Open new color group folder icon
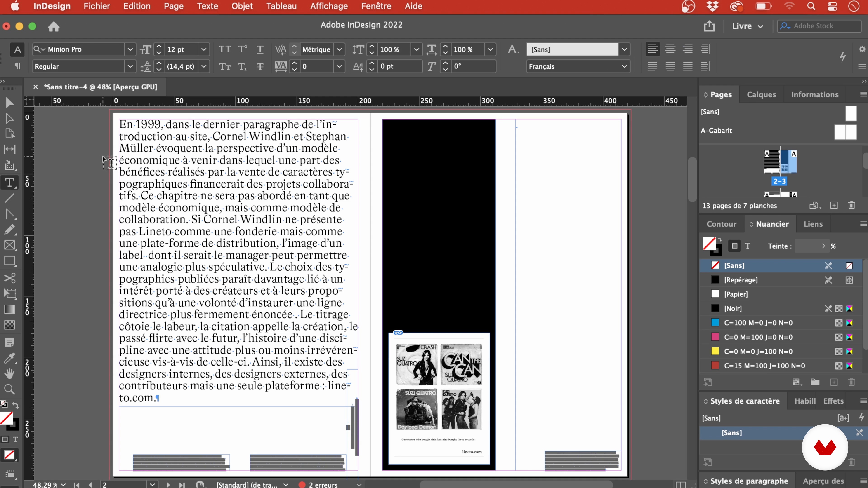 [x=815, y=382]
